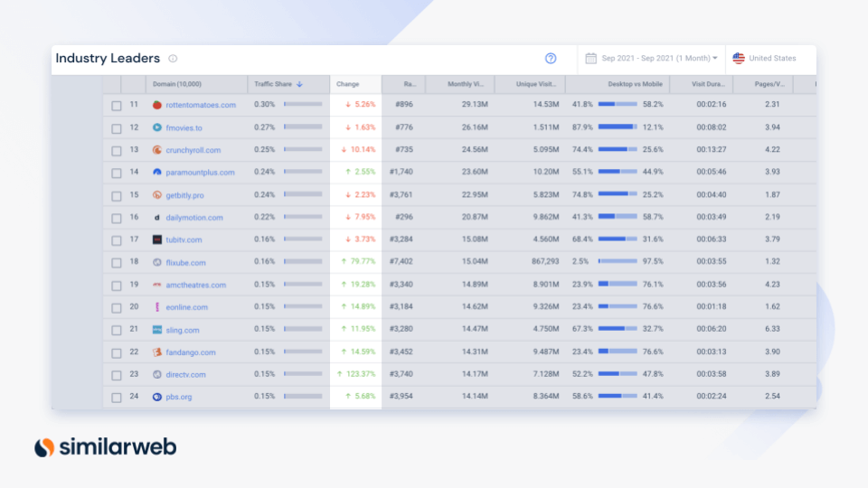
Task: Tick the checkbox for pbs.org row
Action: click(117, 398)
